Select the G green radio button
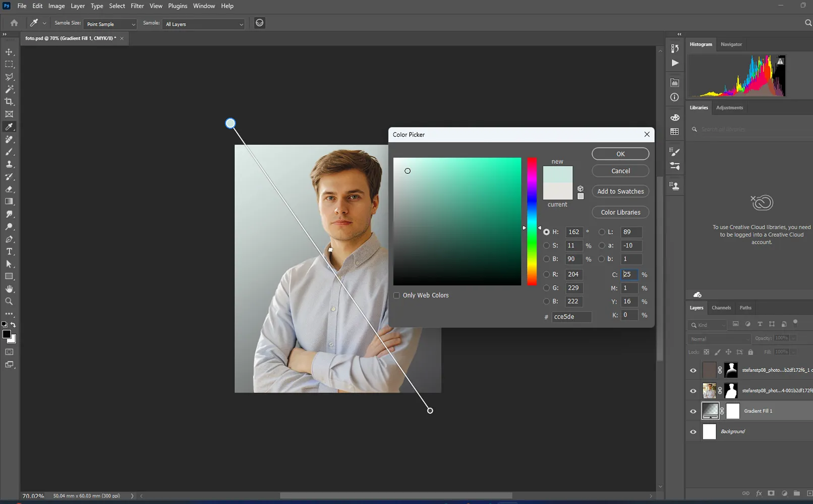 click(x=546, y=288)
